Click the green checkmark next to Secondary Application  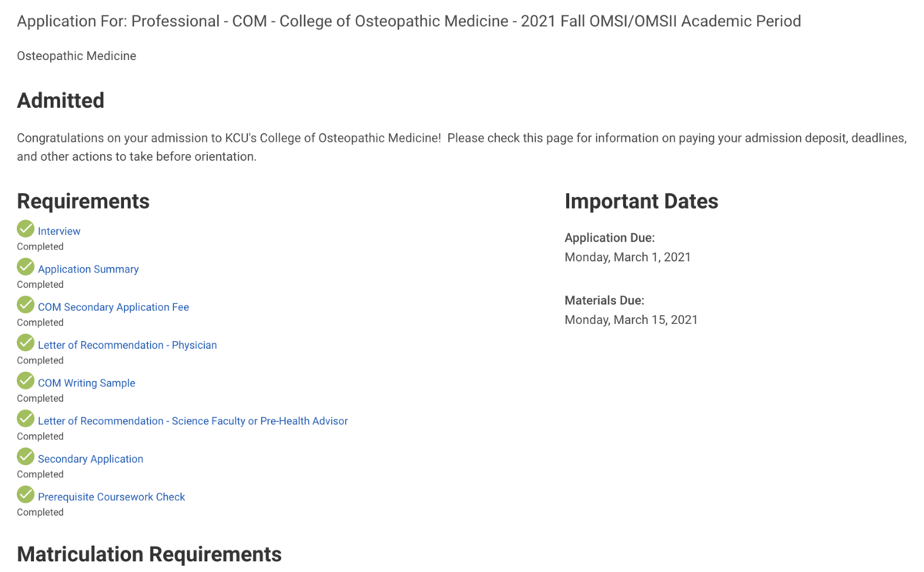click(x=25, y=456)
